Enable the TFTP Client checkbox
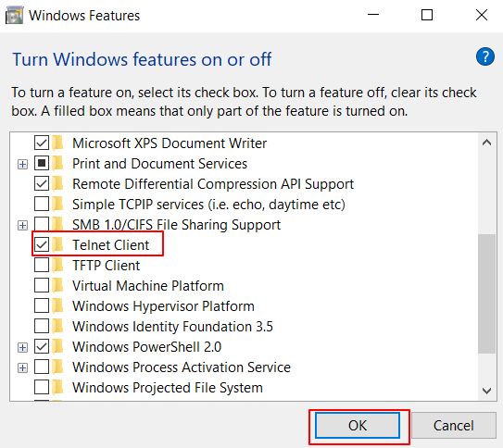Screen dimensions: 503x448 42,265
